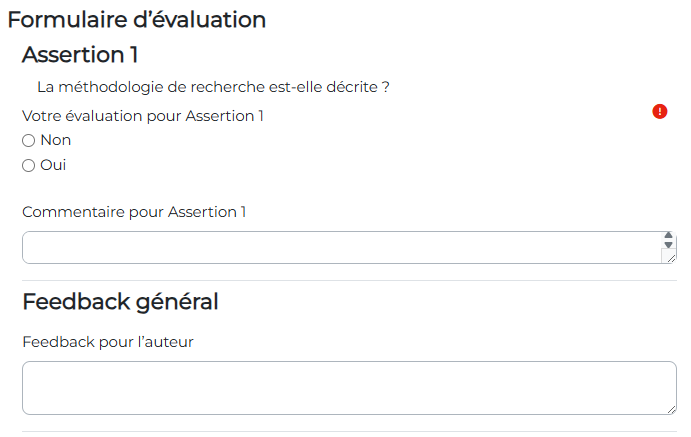
Task: Select the Non radio button
Action: click(x=29, y=141)
